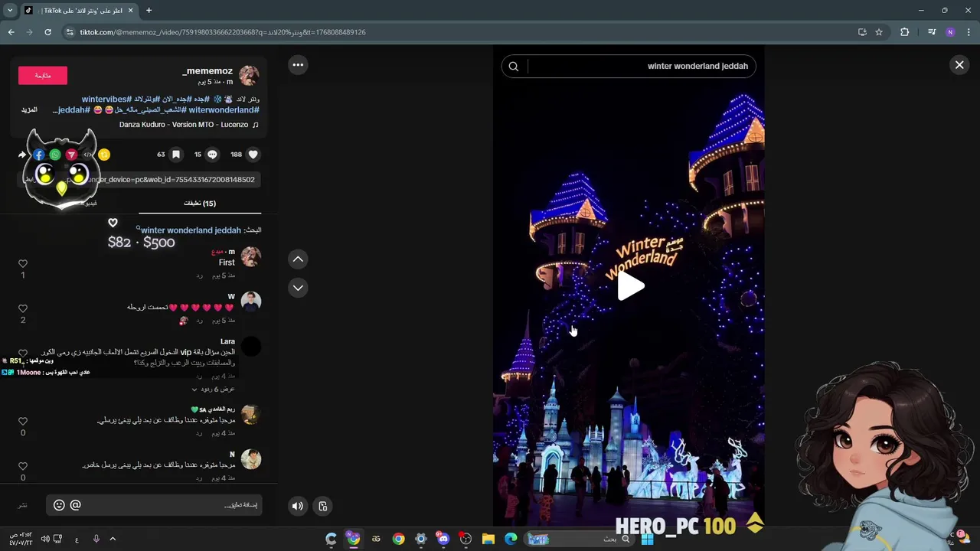This screenshot has height=551, width=980.
Task: Go to next video with down chevron
Action: click(x=298, y=288)
